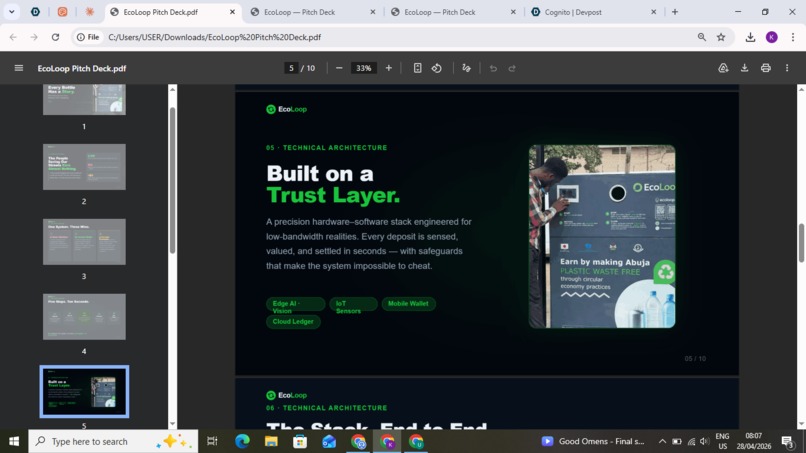Click the ENG US language indicator

[722, 441]
